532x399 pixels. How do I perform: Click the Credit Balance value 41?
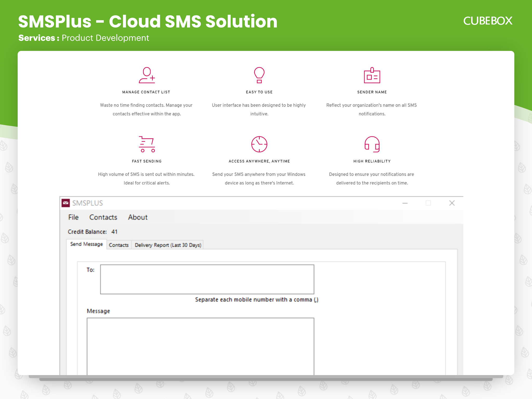114,232
